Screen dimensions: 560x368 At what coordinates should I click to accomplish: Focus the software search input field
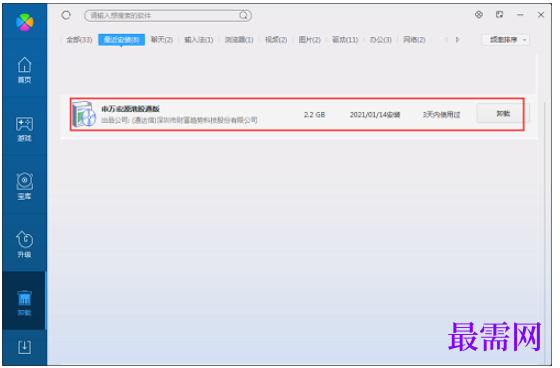click(168, 15)
